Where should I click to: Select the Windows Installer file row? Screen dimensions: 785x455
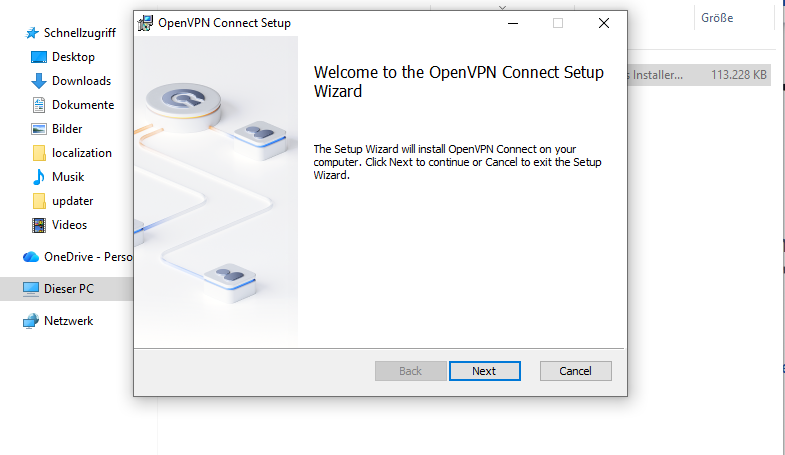point(700,74)
